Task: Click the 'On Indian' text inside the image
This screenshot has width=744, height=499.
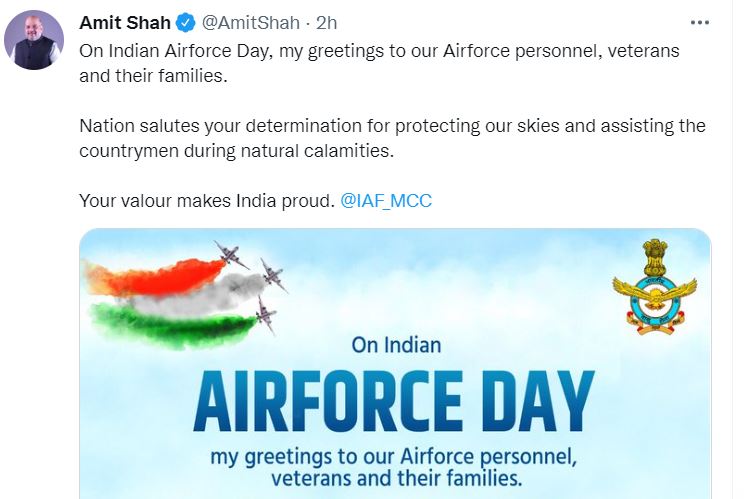Action: pyautogui.click(x=396, y=346)
